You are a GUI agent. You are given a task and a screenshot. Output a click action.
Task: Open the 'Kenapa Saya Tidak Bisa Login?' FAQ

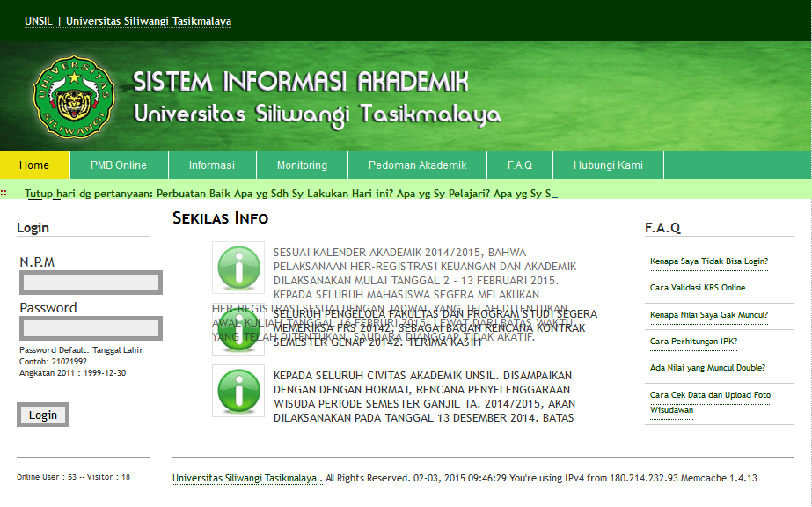click(709, 261)
